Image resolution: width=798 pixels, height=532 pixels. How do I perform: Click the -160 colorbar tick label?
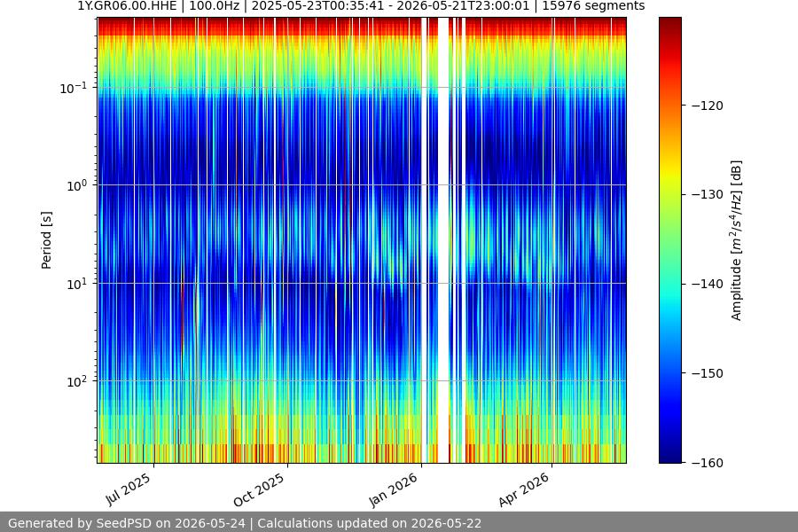tap(708, 463)
